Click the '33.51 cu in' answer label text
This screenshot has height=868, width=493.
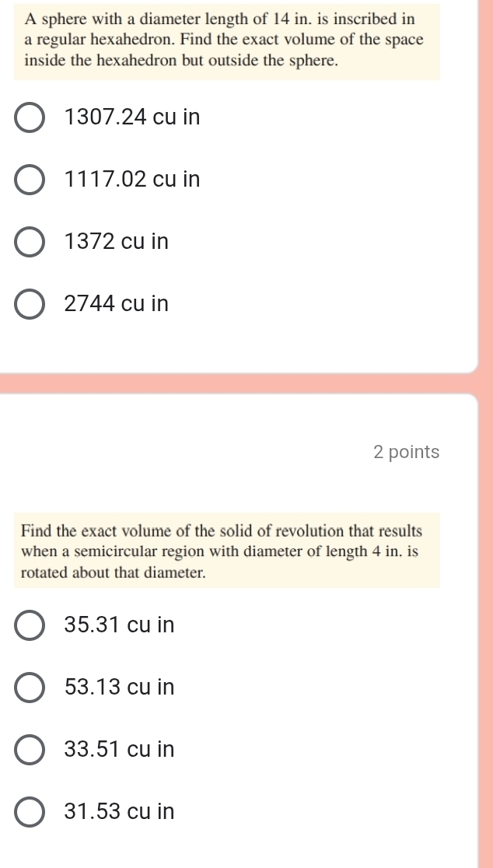[x=120, y=750]
